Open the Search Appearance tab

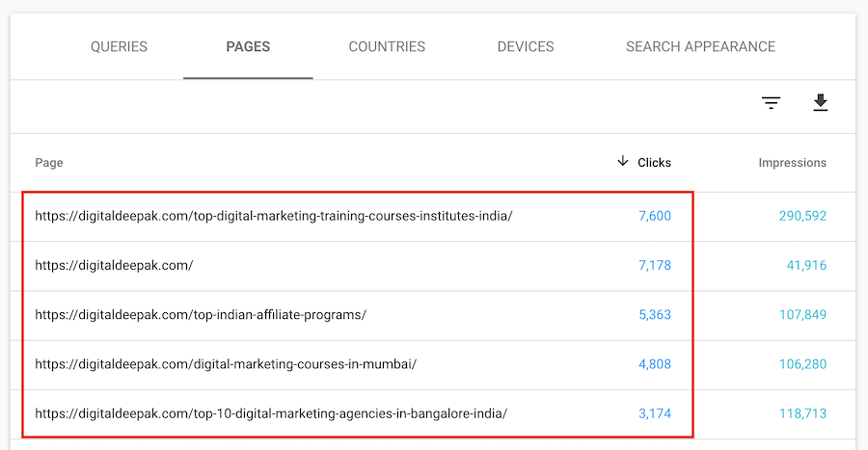(x=700, y=46)
